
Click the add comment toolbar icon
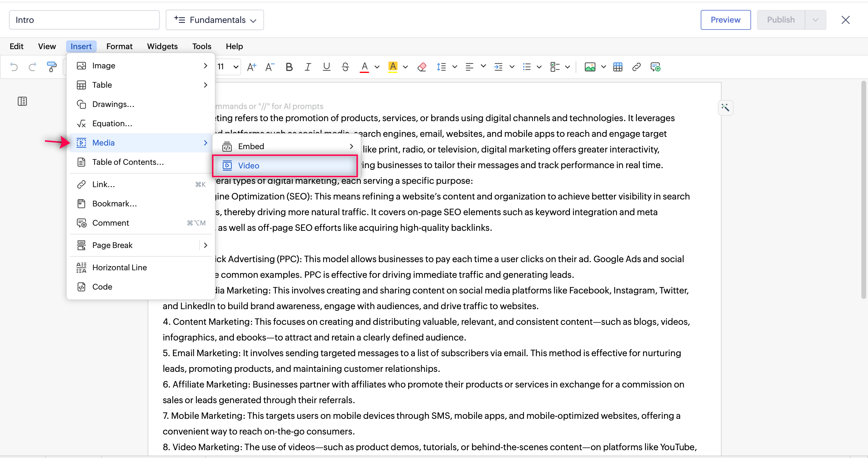coord(655,67)
